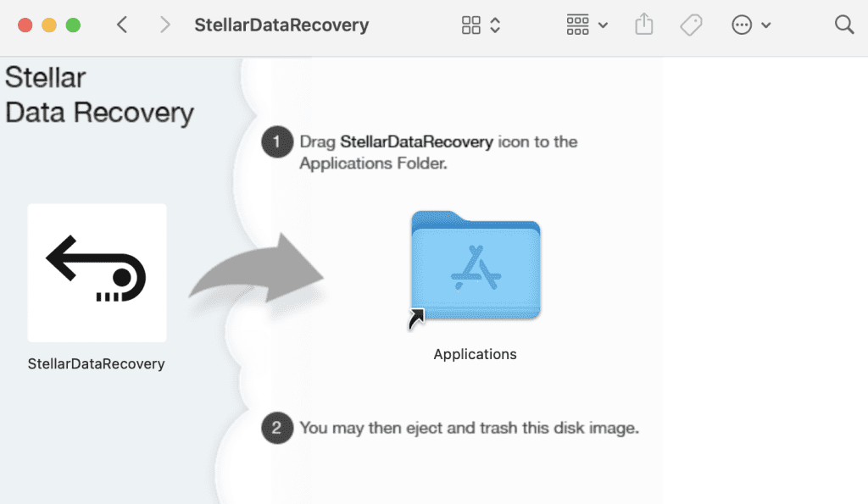Open the StellarDataRecovery application icon

click(x=97, y=273)
